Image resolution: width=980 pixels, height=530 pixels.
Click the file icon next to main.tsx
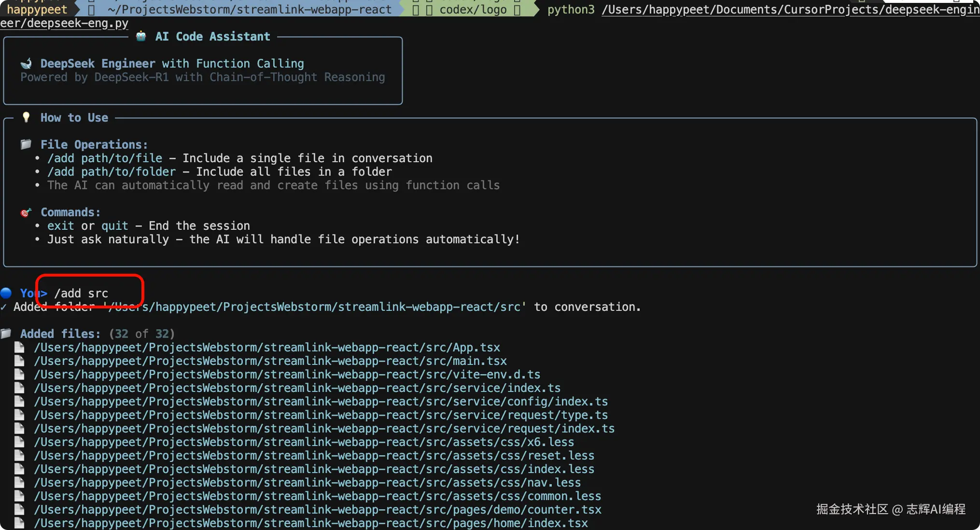pos(19,361)
